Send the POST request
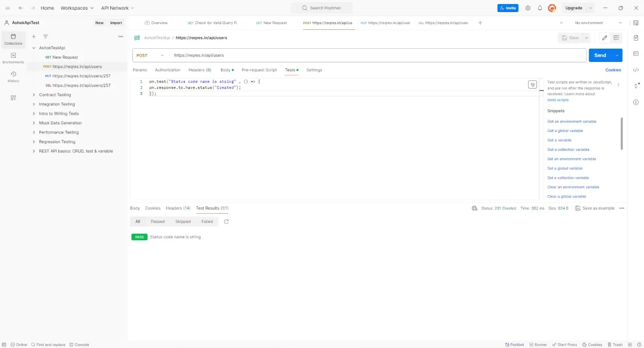The height and width of the screenshot is (348, 644). [x=600, y=56]
